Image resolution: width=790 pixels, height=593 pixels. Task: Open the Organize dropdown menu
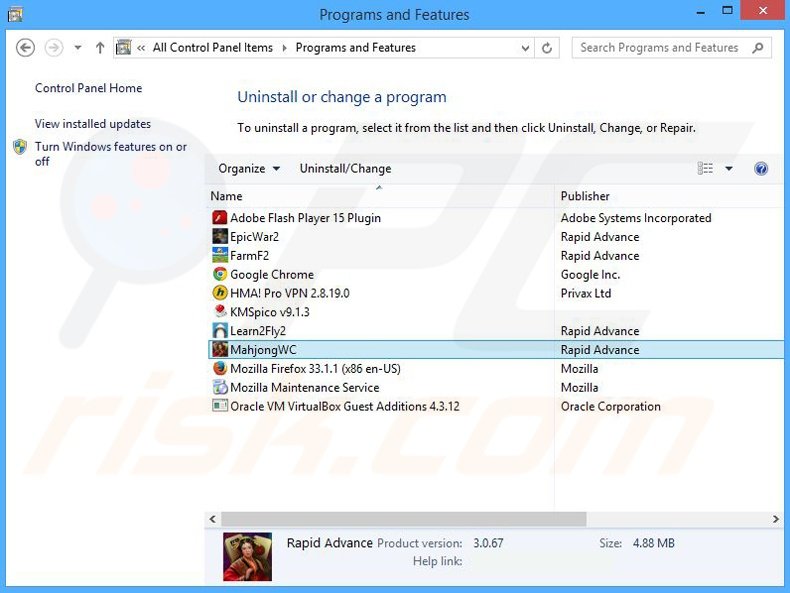tap(249, 168)
